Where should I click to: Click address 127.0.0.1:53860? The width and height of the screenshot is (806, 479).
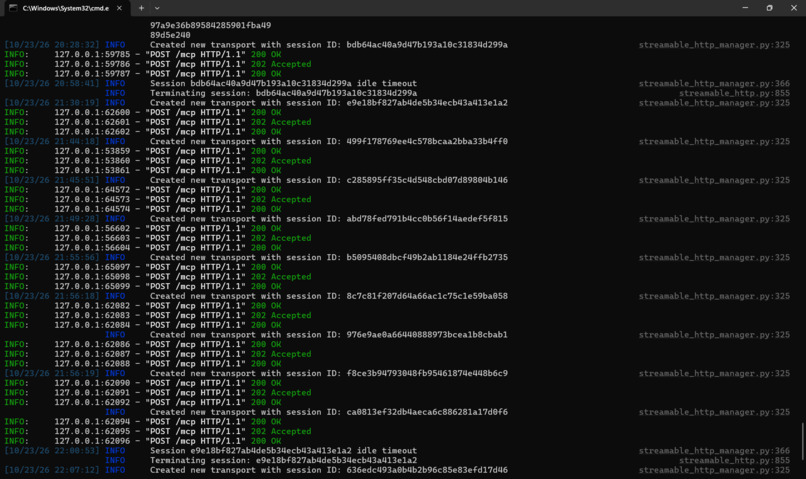click(92, 160)
